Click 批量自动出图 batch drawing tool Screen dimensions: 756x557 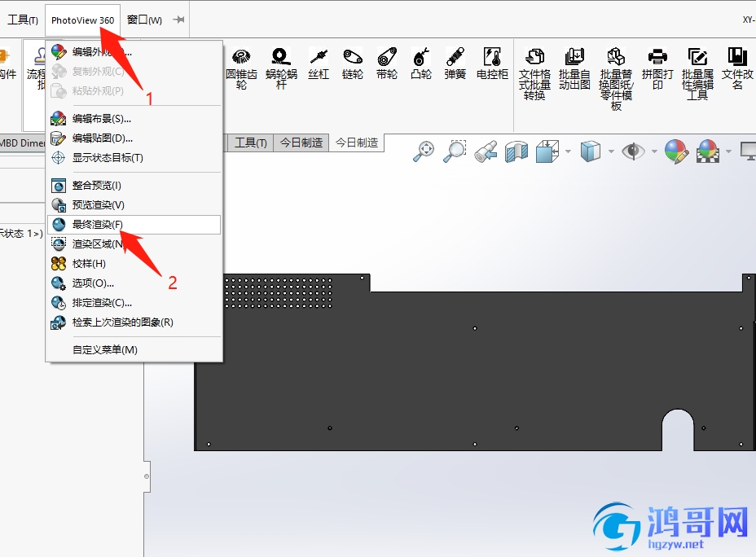click(x=574, y=68)
